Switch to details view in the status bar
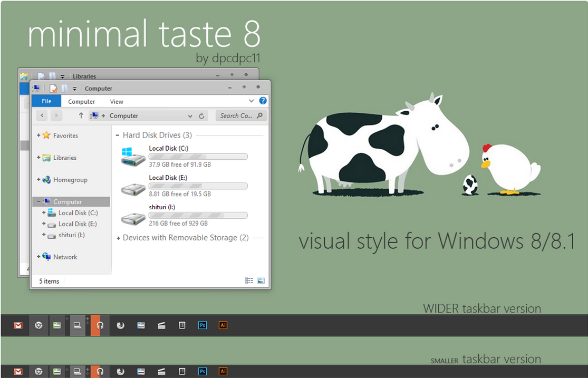 [x=249, y=281]
